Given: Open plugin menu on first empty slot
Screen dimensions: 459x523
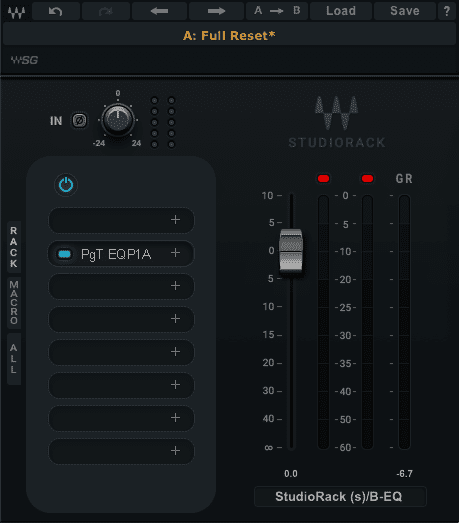Looking at the screenshot, I should click(x=175, y=220).
